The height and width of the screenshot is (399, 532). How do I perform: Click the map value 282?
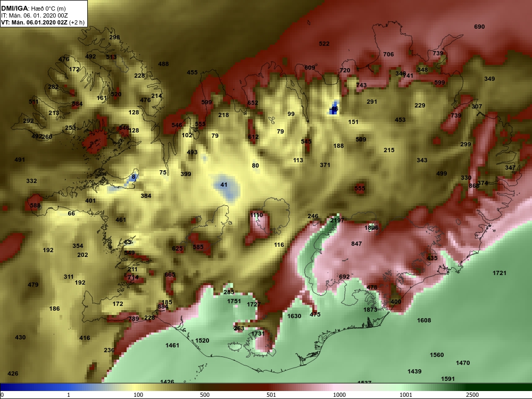click(x=53, y=87)
